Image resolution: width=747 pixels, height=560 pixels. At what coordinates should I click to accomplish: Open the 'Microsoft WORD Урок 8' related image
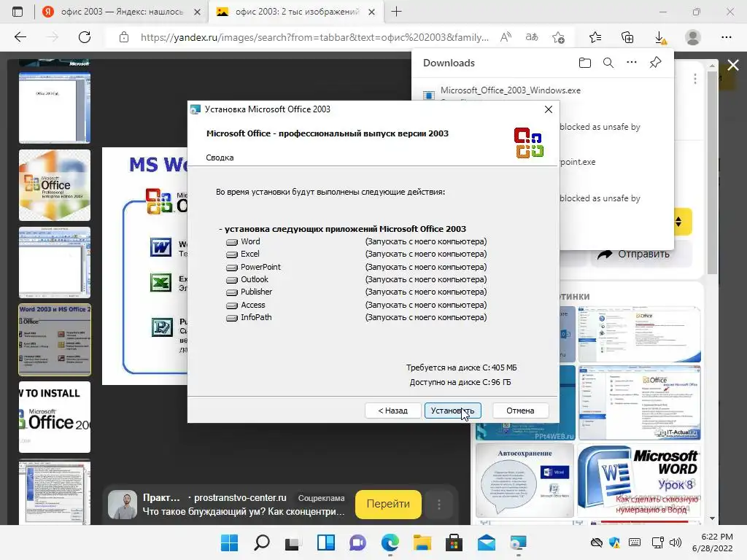(x=639, y=481)
